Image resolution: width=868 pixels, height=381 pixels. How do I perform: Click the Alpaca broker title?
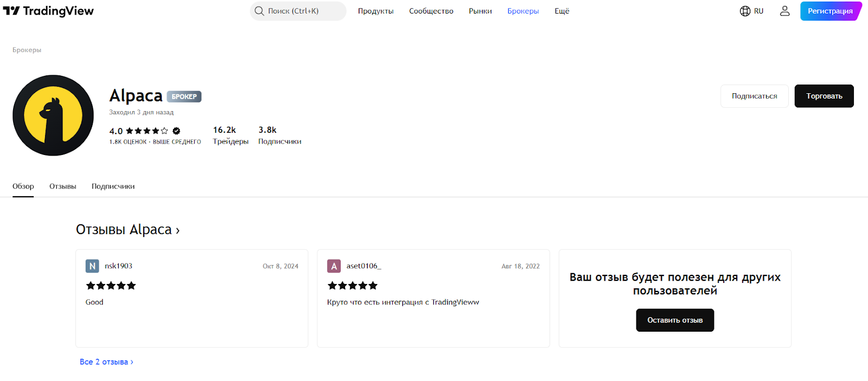pyautogui.click(x=136, y=95)
